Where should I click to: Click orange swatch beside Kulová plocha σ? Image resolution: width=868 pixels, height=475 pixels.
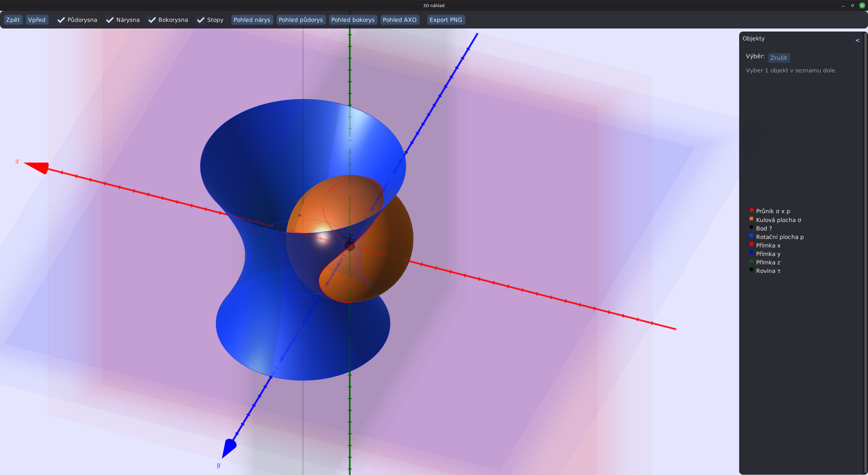751,219
